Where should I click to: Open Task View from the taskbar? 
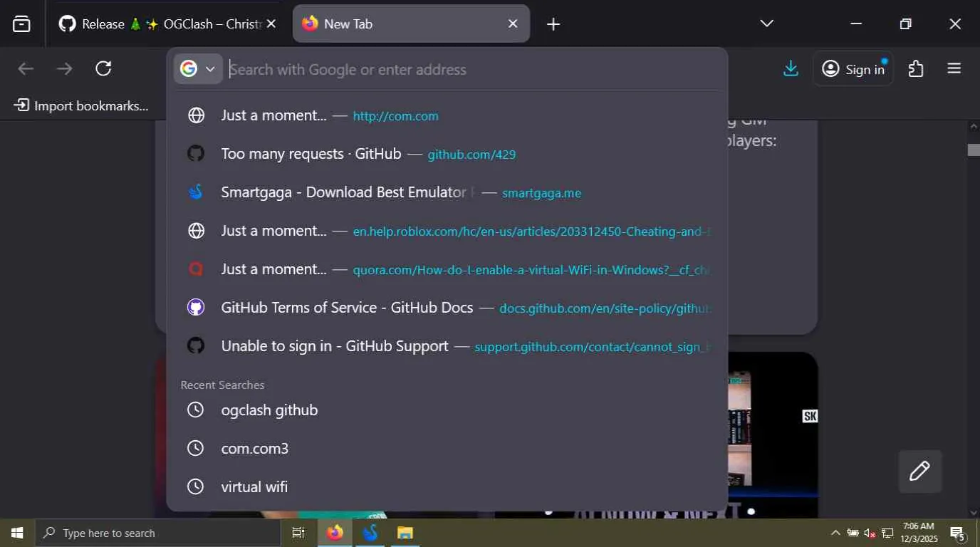tap(298, 533)
